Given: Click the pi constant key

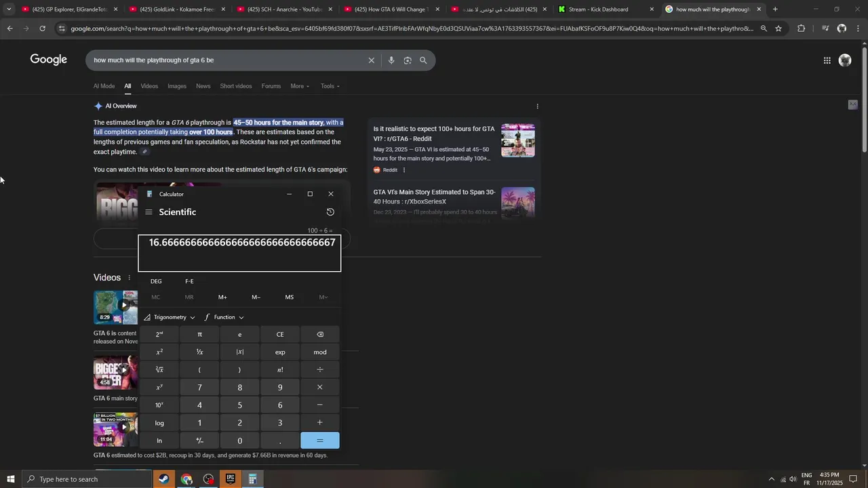Looking at the screenshot, I should click(x=199, y=334).
